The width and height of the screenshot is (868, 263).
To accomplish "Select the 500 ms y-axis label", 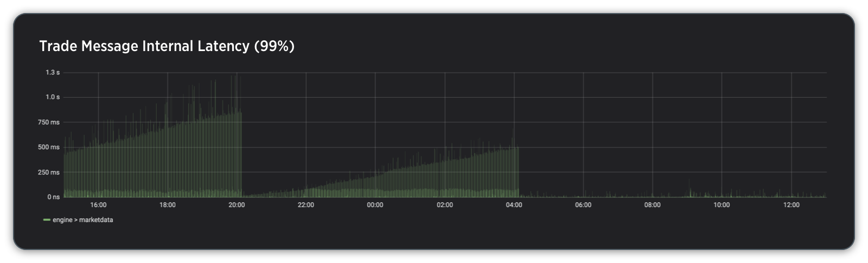I will pos(48,147).
